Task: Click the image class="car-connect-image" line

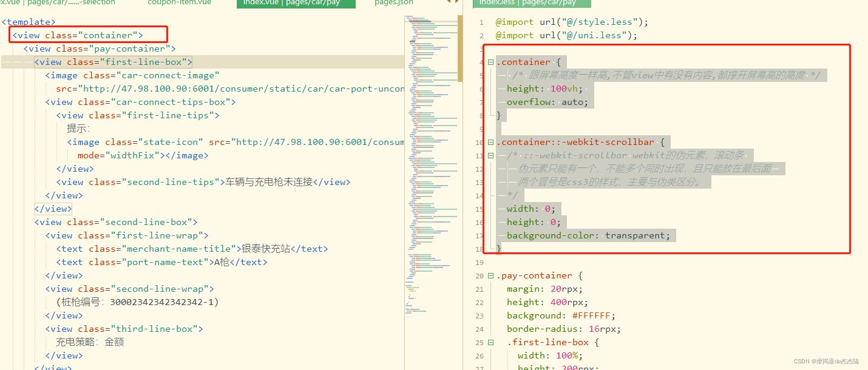Action: [132, 75]
